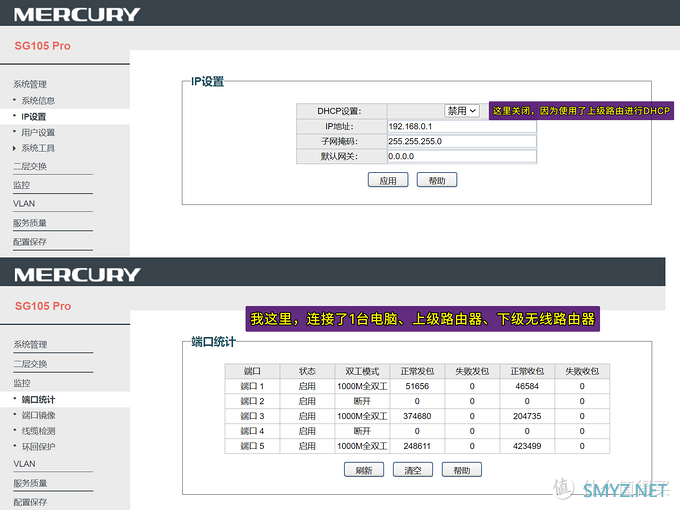The height and width of the screenshot is (510, 680).
Task: Click 端口 5 status value 启用
Action: pos(307,446)
